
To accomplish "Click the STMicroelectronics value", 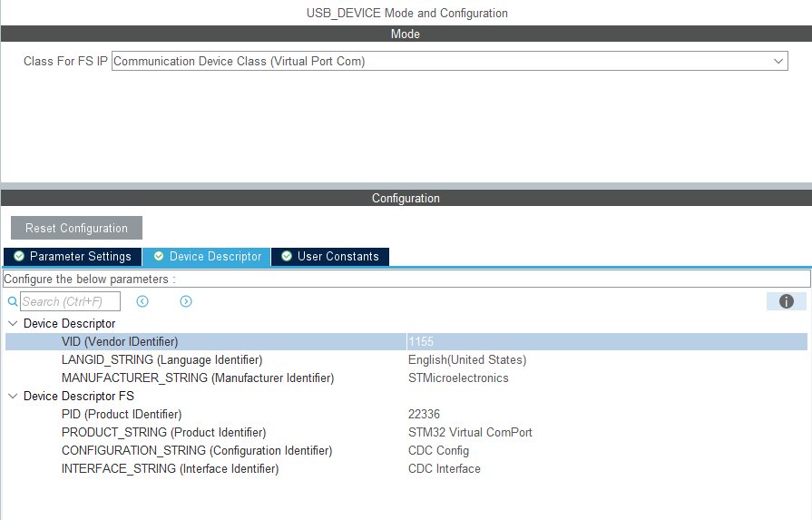I will (x=458, y=378).
